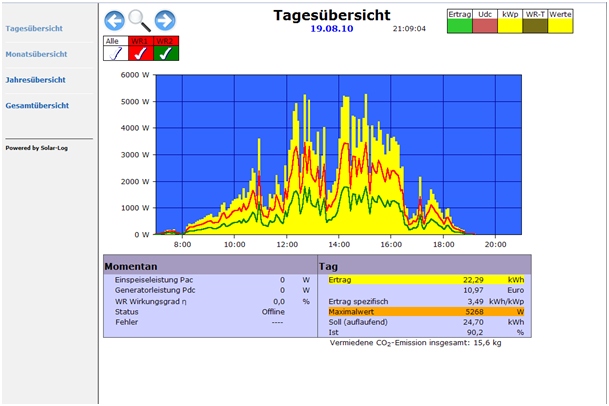The height and width of the screenshot is (406, 609).
Task: Click the magnifying glass zoom icon
Action: tap(140, 20)
